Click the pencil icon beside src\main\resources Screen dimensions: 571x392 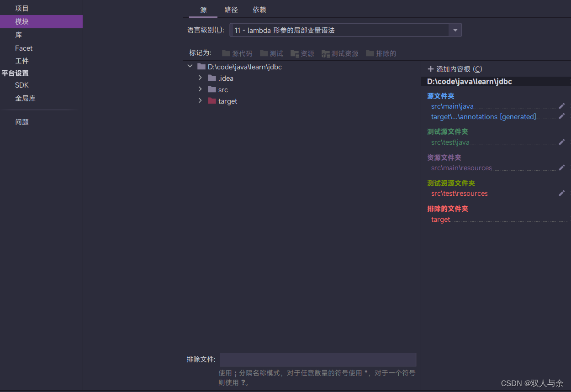tap(561, 167)
